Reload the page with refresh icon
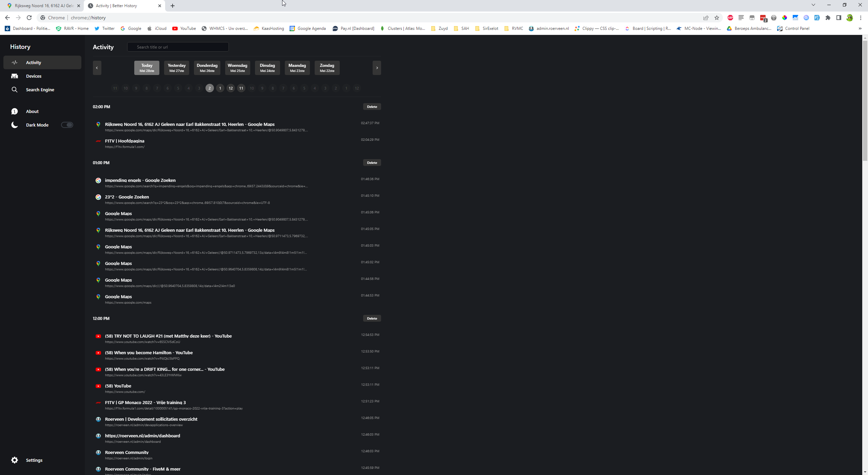Viewport: 868px width, 475px height. click(x=29, y=18)
